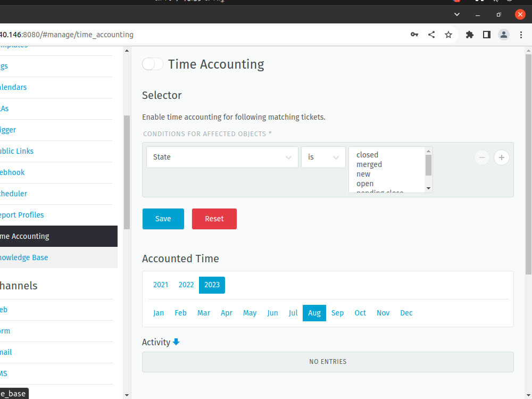The width and height of the screenshot is (532, 399).
Task: Click the plus icon to add a condition
Action: point(501,157)
